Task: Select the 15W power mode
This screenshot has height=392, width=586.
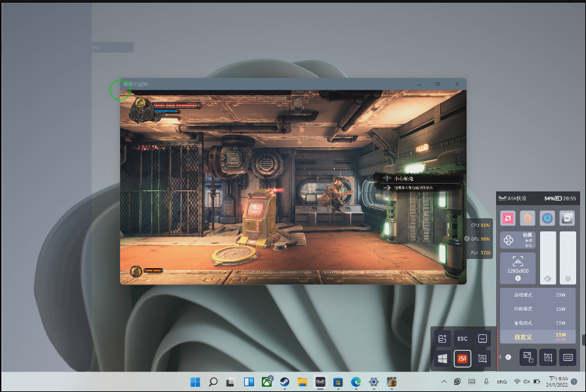Action: (x=538, y=309)
